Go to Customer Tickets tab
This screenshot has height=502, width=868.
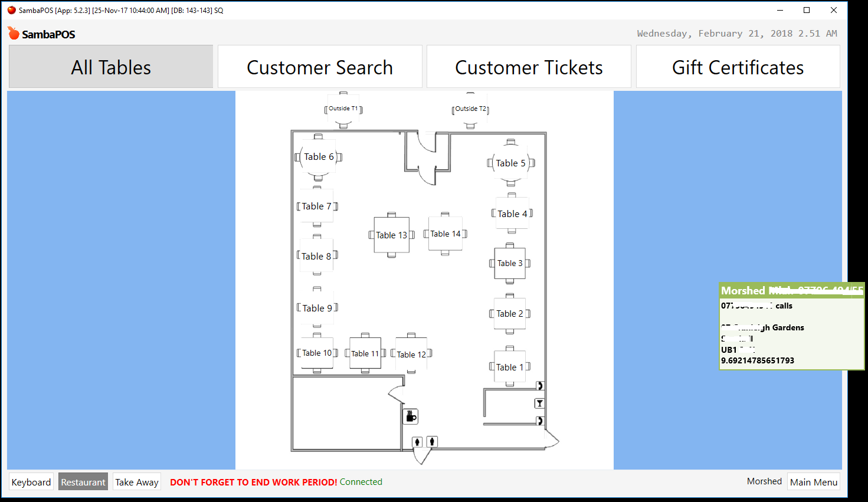[x=529, y=67]
